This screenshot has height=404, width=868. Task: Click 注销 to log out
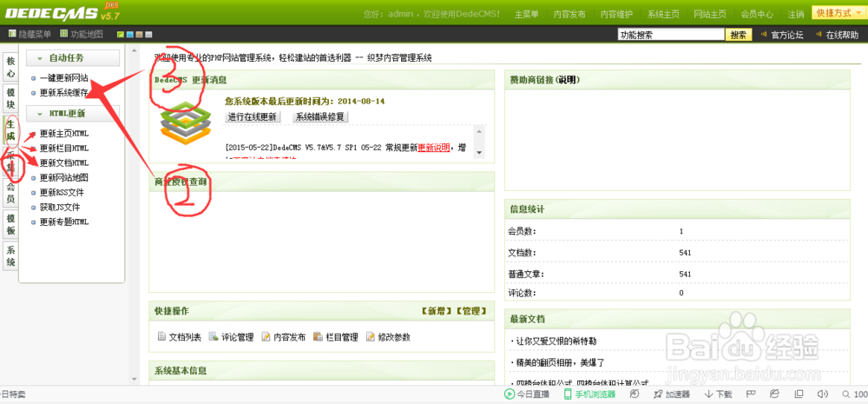pyautogui.click(x=795, y=15)
